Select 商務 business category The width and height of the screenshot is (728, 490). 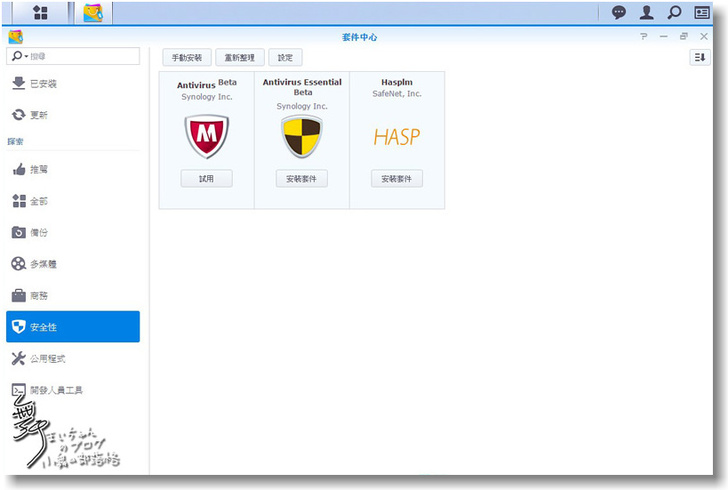(73, 295)
